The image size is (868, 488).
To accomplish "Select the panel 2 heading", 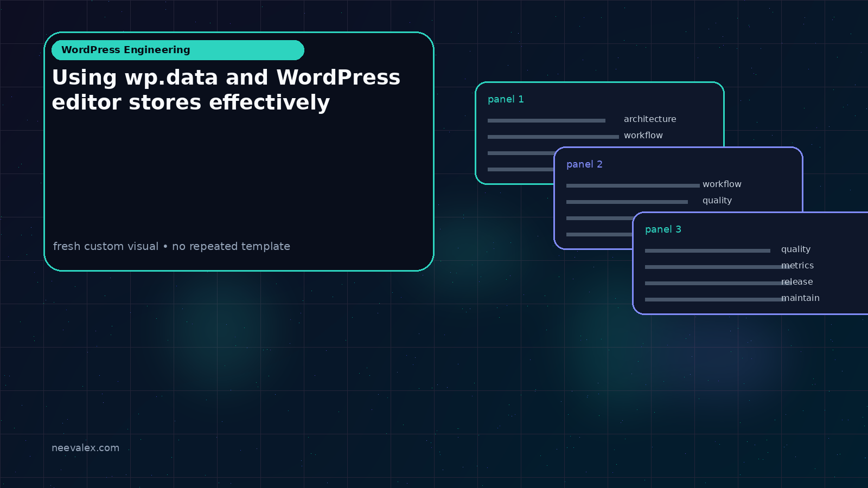I will pyautogui.click(x=584, y=164).
